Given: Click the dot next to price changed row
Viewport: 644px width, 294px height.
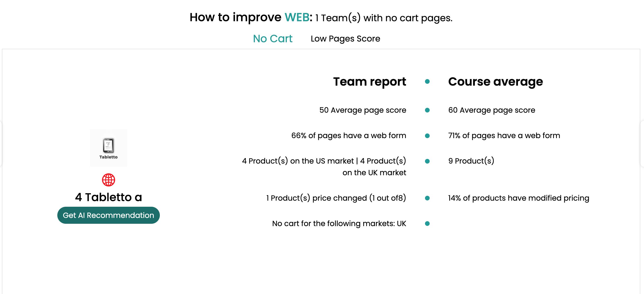Looking at the screenshot, I should tap(427, 198).
